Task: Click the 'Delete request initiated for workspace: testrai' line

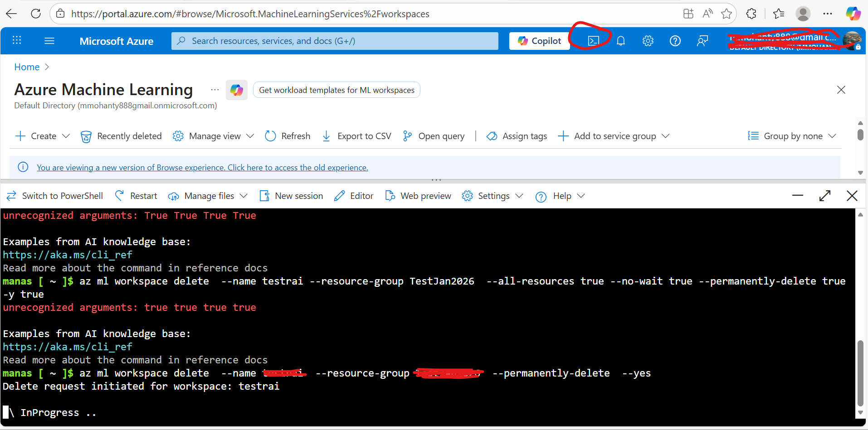Action: pyautogui.click(x=141, y=387)
